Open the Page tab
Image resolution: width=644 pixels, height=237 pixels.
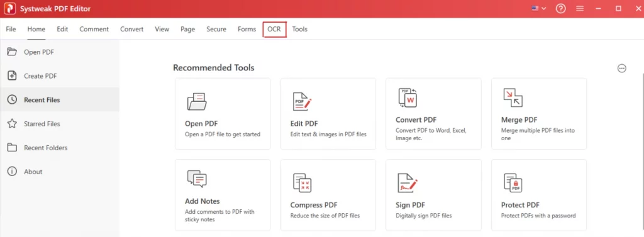pyautogui.click(x=187, y=29)
